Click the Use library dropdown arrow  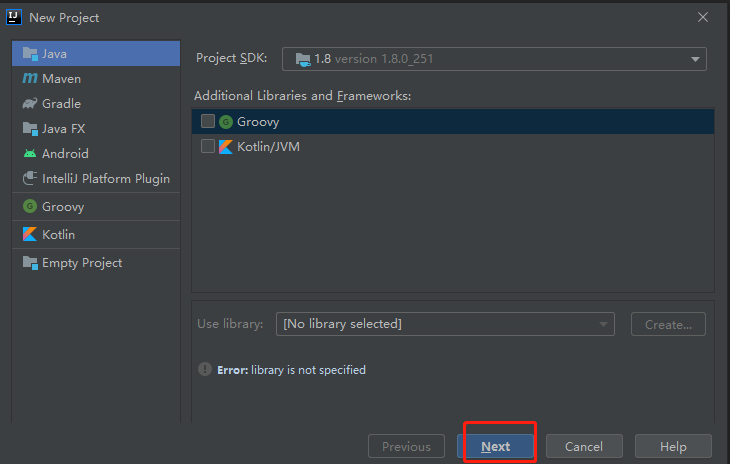tap(603, 324)
